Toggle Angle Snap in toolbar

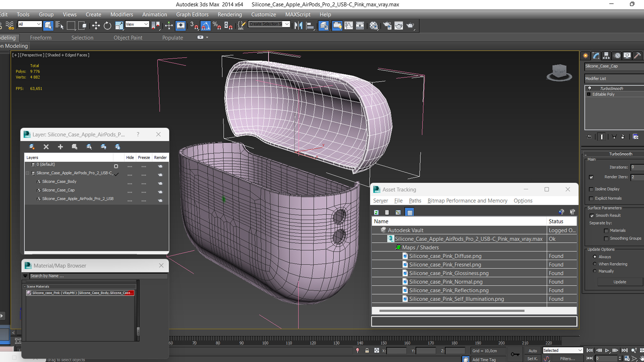pos(205,25)
